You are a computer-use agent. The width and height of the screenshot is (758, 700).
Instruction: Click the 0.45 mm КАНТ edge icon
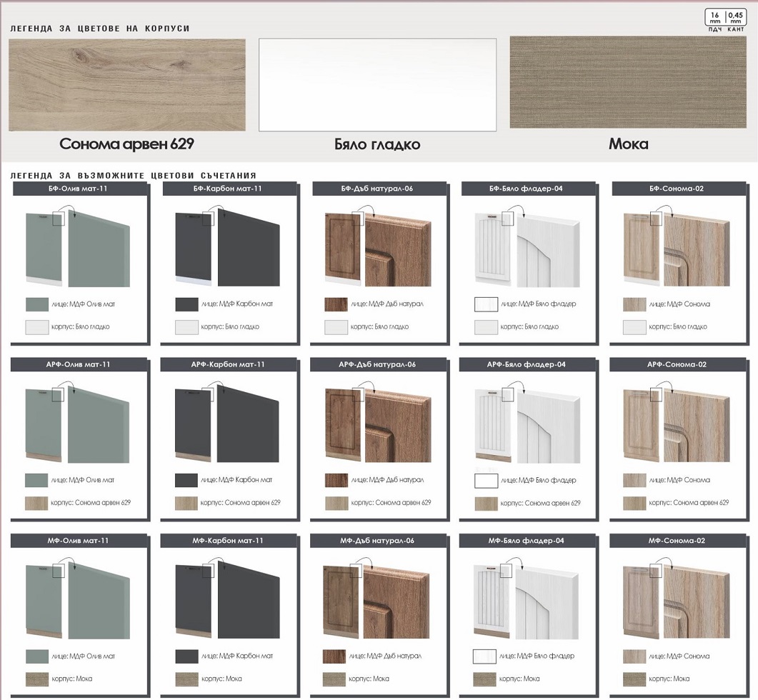[736, 19]
